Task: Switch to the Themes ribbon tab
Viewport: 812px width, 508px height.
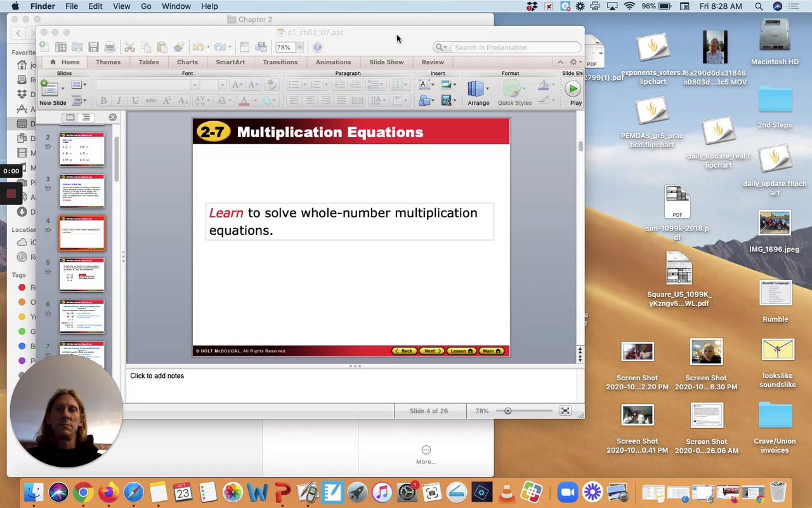Action: (x=108, y=62)
